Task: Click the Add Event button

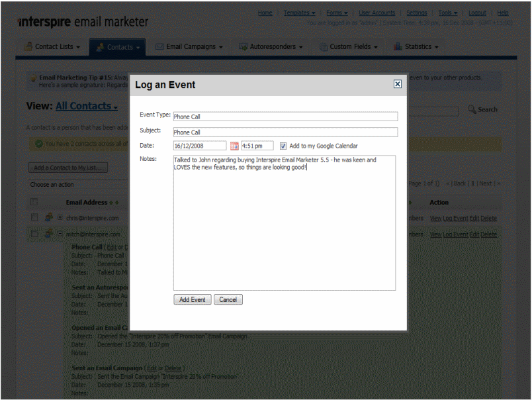Action: click(193, 299)
